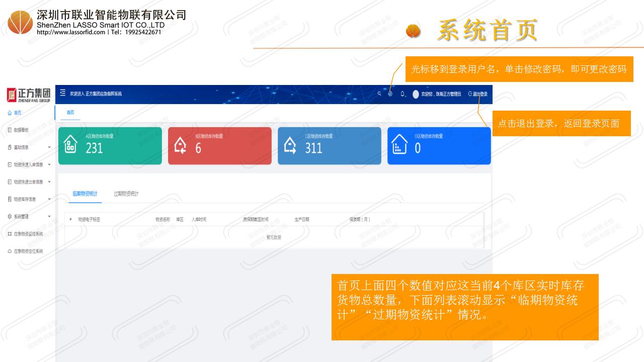Open 应急物资定位系统 in sidebar
Image resolution: width=644 pixels, height=362 pixels.
(x=28, y=251)
